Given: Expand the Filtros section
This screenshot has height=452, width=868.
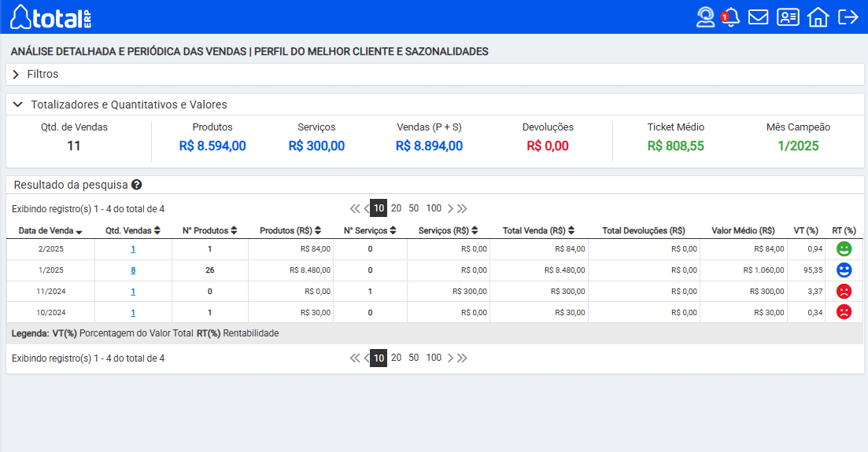Looking at the screenshot, I should pos(42,74).
